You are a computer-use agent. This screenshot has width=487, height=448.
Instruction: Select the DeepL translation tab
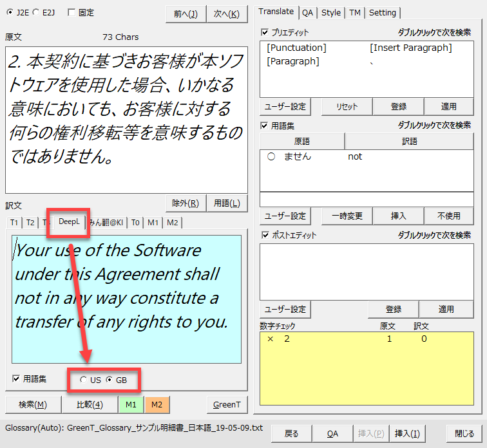pos(68,222)
